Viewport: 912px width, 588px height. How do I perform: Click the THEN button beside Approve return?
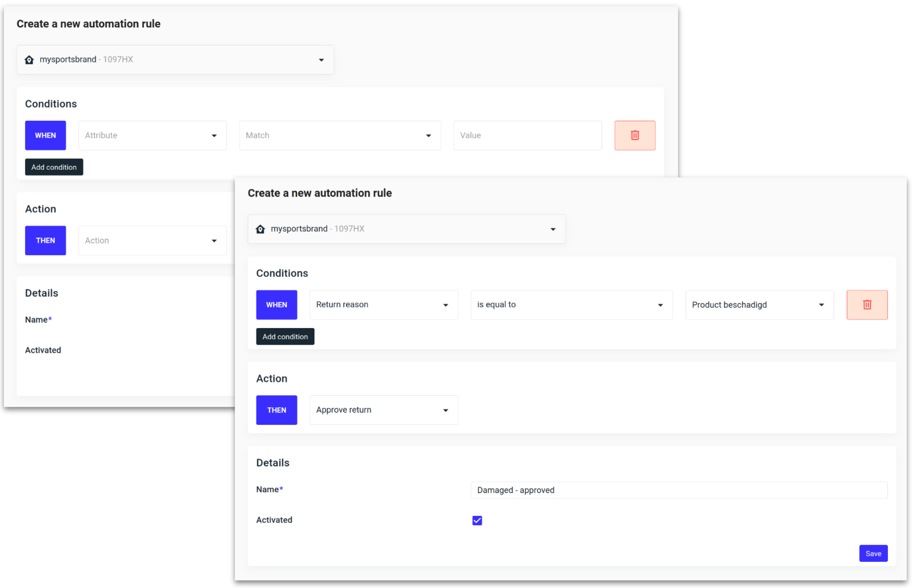pos(276,410)
